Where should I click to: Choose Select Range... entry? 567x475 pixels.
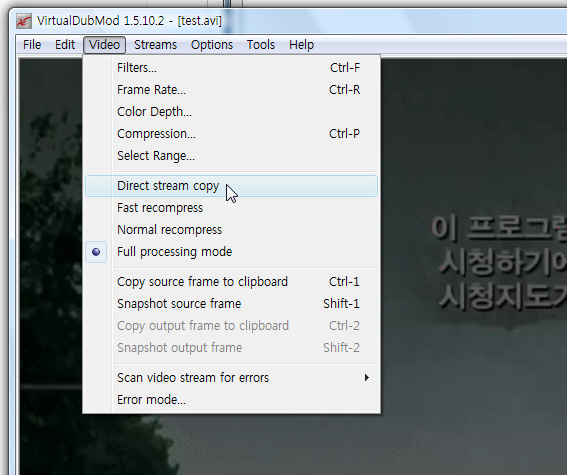[231, 156]
